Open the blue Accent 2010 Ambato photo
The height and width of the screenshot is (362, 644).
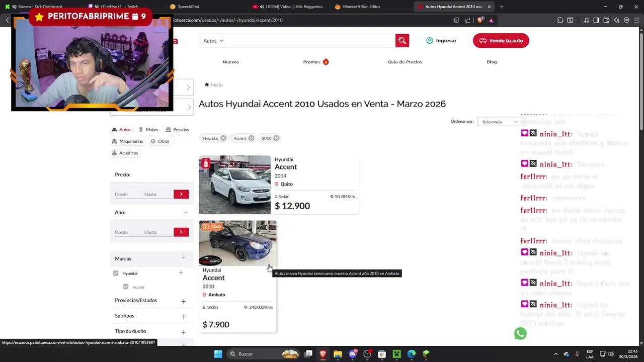(237, 243)
